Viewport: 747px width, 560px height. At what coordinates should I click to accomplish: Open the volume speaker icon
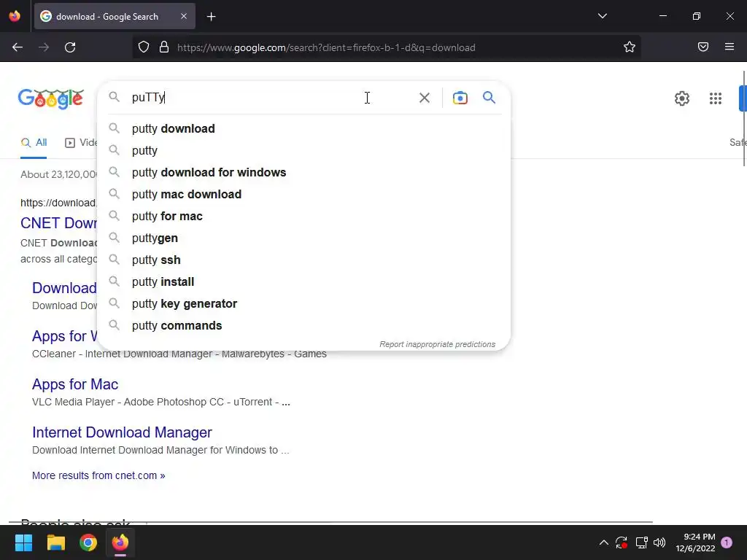click(659, 542)
